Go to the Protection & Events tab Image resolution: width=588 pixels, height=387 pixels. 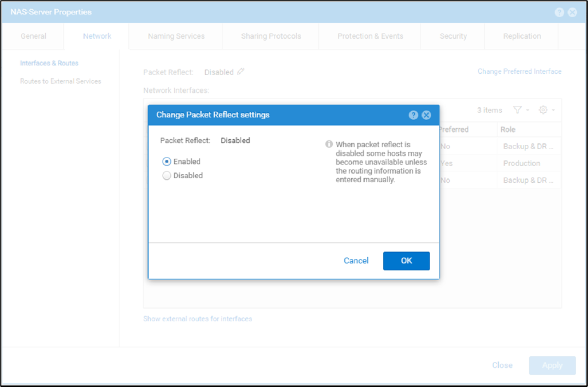coord(370,36)
